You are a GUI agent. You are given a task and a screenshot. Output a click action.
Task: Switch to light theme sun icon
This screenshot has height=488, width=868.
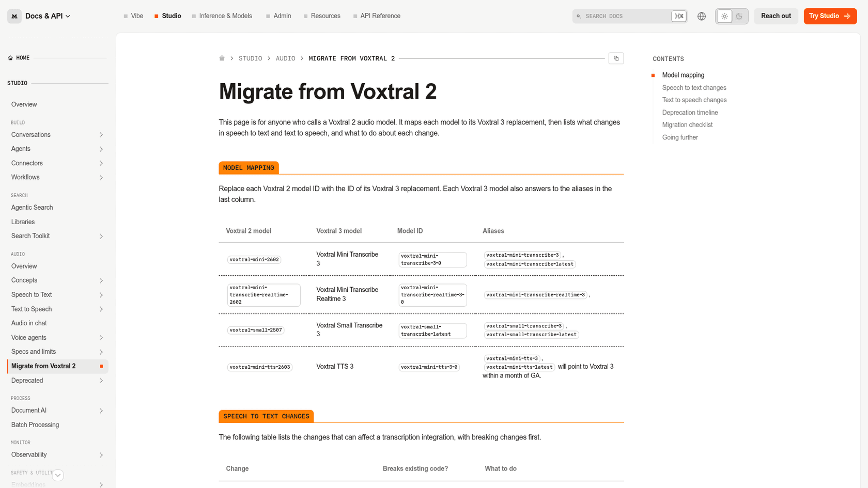(x=724, y=16)
